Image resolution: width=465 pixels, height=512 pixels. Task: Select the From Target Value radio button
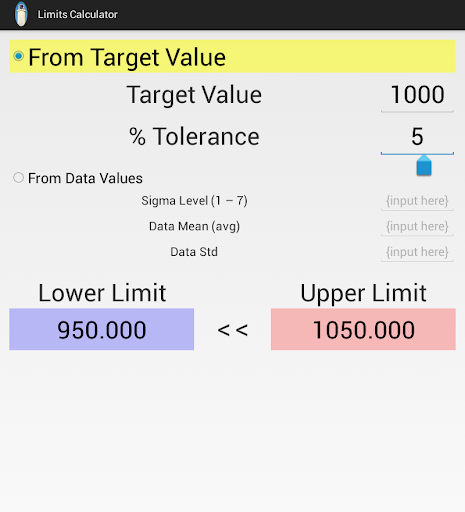19,56
